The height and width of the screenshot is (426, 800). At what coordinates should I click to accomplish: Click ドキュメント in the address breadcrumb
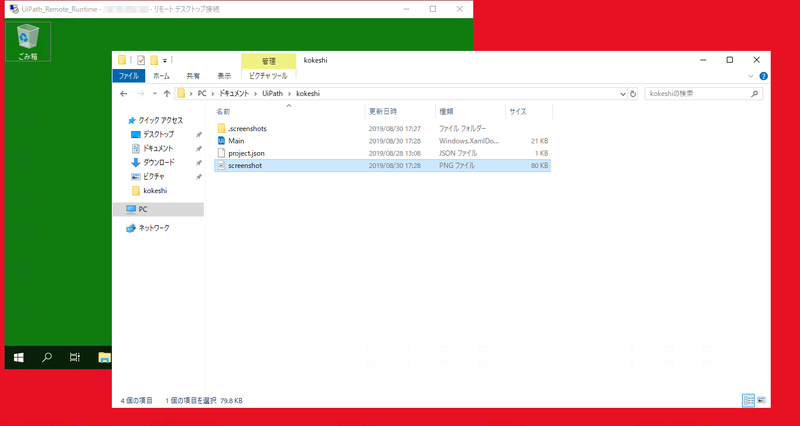[x=234, y=94]
